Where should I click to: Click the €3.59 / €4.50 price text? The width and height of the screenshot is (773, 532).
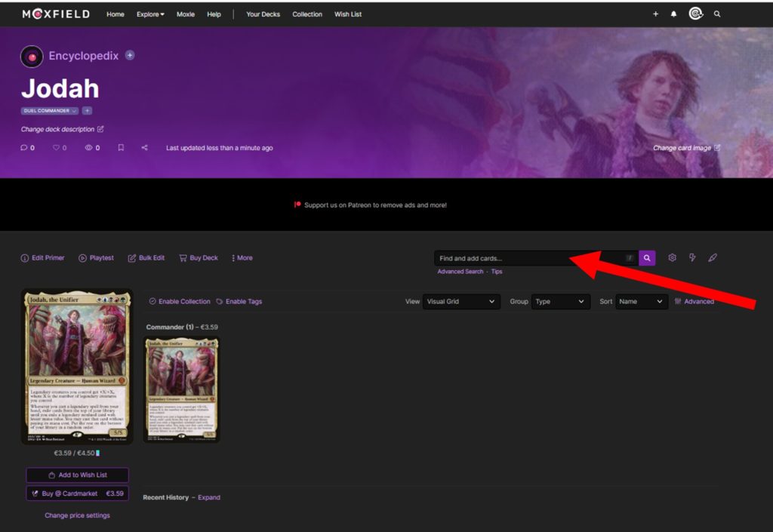point(75,454)
